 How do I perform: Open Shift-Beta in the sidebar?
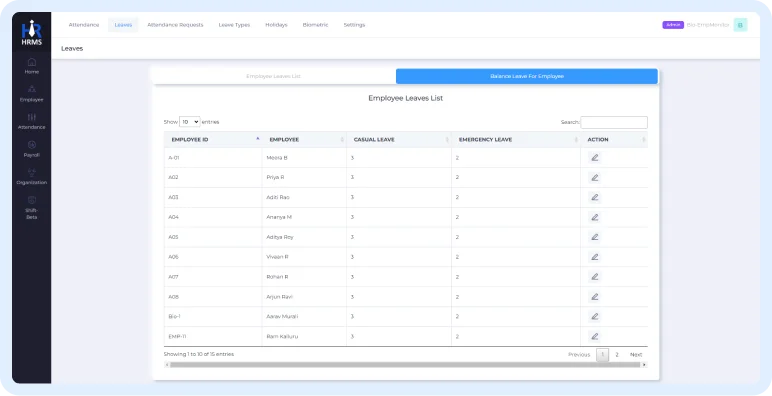[x=32, y=207]
